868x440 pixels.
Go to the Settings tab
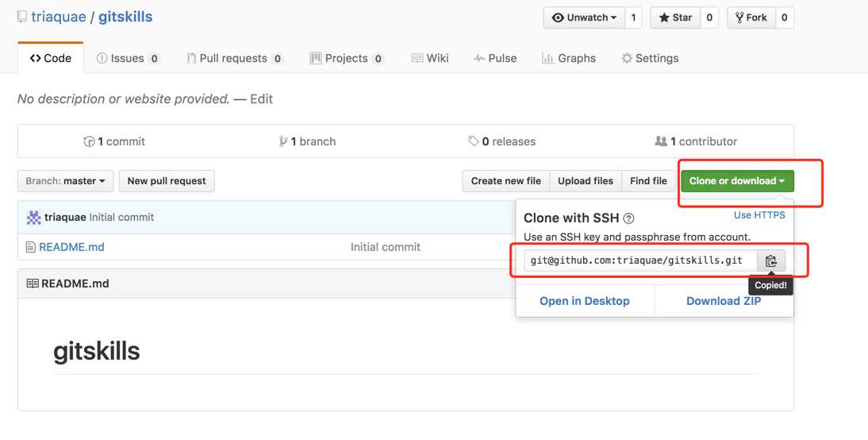(x=650, y=58)
